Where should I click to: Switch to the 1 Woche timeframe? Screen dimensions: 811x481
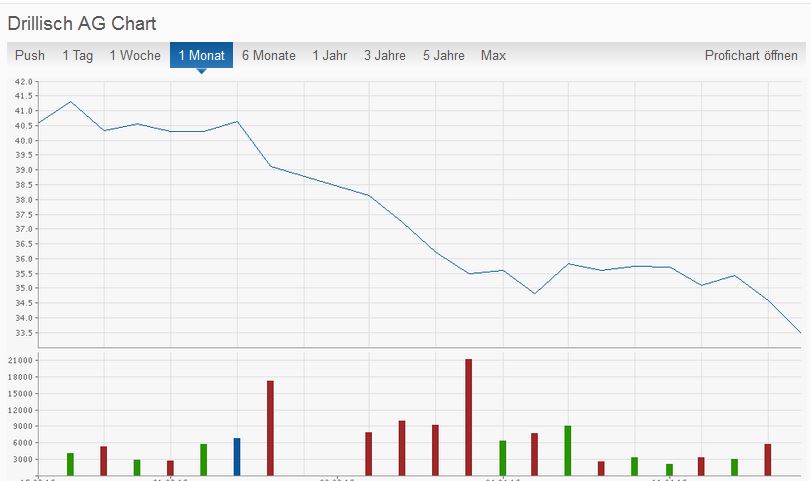[x=135, y=55]
